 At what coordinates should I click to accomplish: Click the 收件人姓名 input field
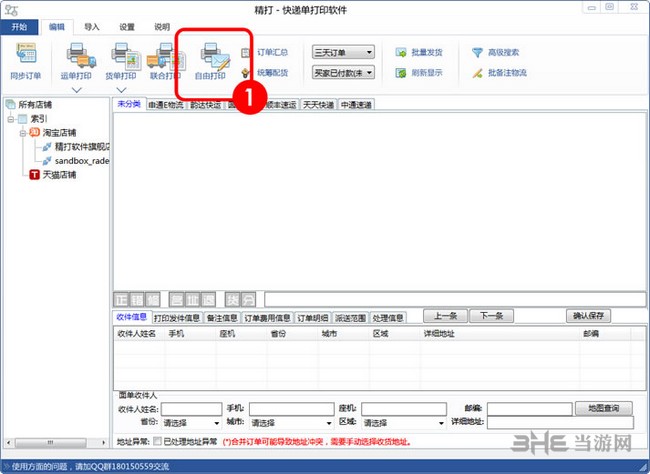[x=192, y=409]
